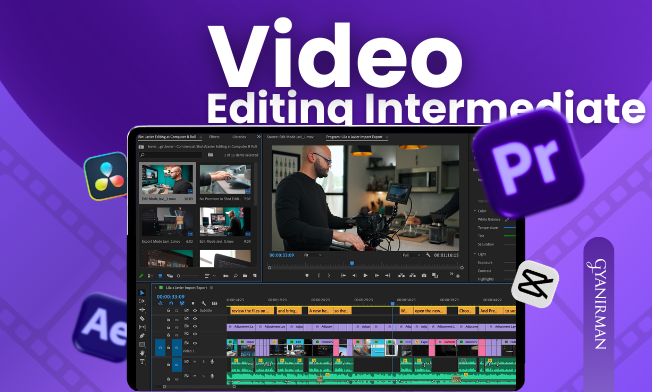Viewport: 652px width, 392px height.
Task: Open the Full playback resolution dropdown
Action: click(412, 255)
